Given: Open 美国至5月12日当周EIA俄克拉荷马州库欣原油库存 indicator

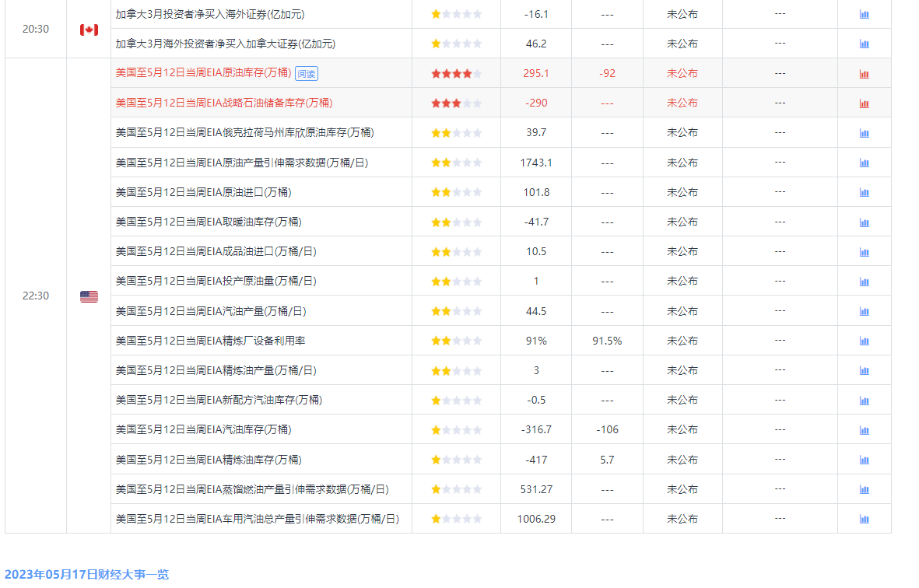Looking at the screenshot, I should click(x=244, y=133).
